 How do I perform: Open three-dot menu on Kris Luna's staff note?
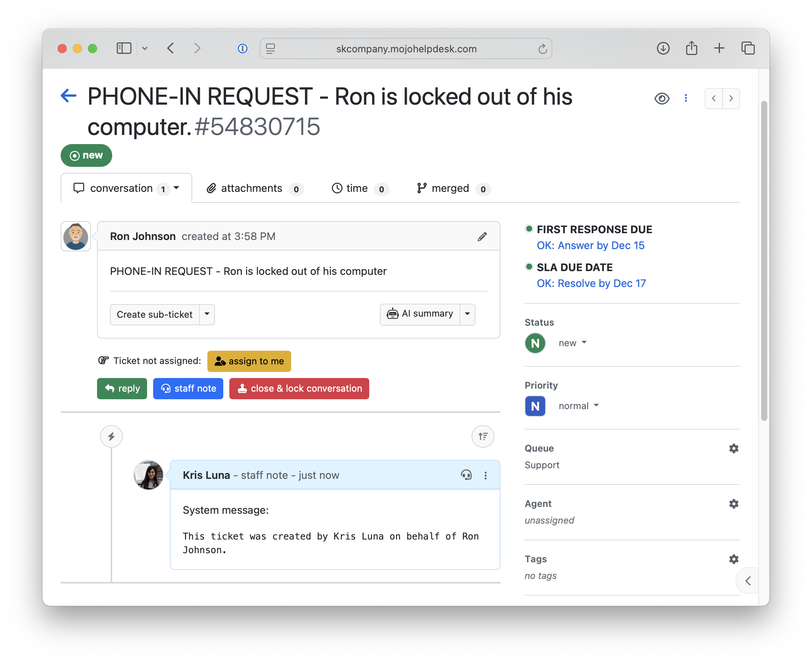tap(485, 475)
